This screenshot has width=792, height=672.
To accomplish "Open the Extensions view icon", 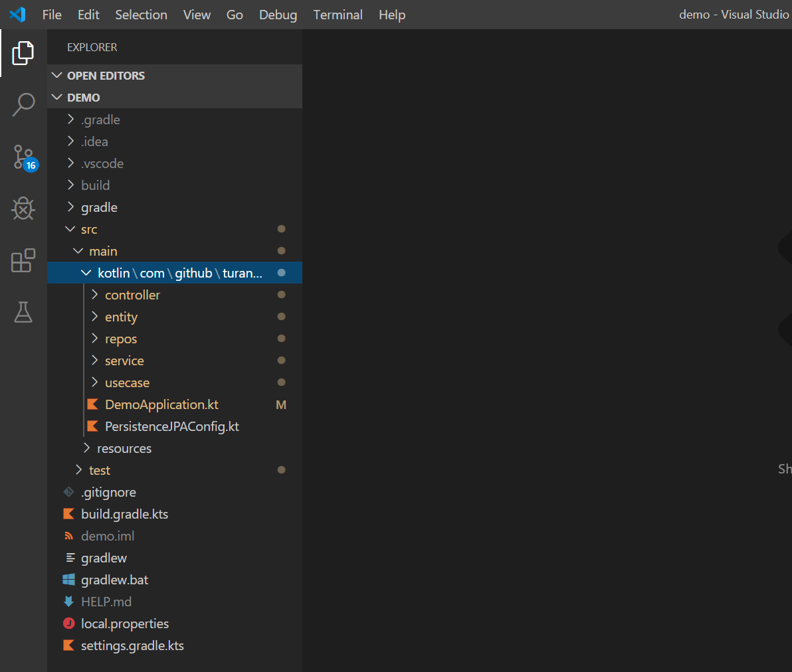I will [x=23, y=260].
